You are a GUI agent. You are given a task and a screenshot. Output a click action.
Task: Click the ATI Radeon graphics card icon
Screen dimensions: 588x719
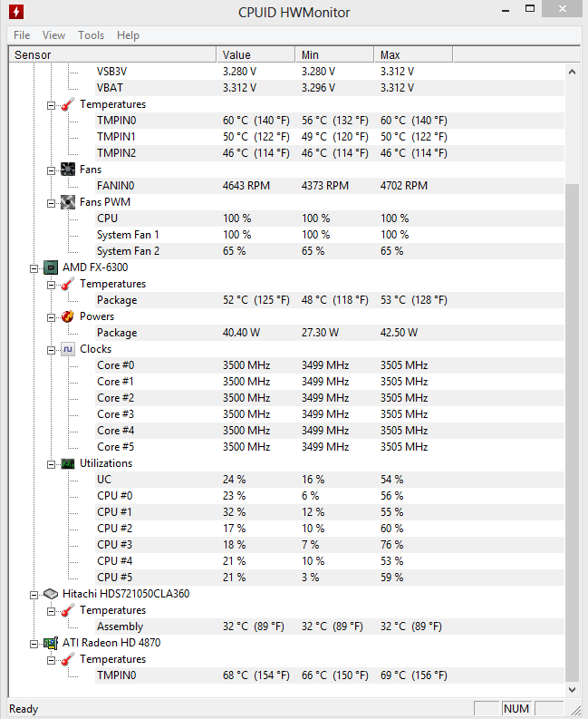tap(51, 643)
